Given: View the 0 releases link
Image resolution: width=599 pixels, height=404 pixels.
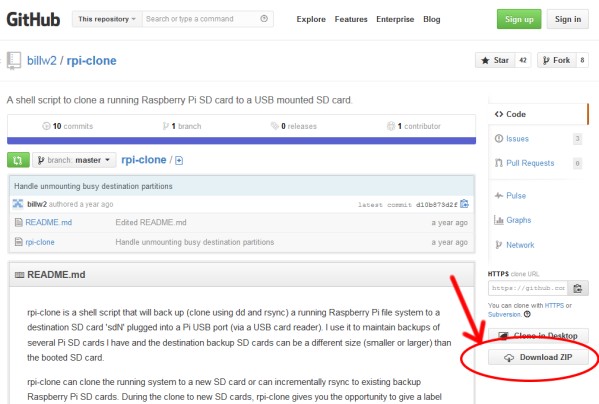Looking at the screenshot, I should point(294,126).
